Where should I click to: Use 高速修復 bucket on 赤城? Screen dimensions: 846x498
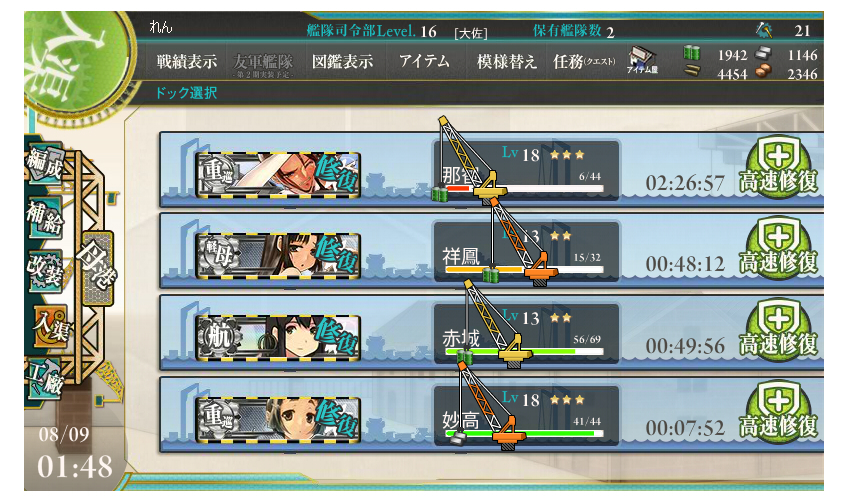(x=779, y=331)
